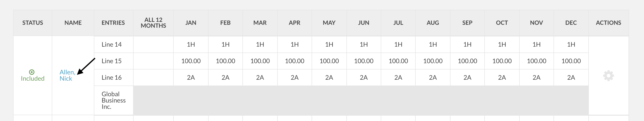Select the Line 16 December 2A cell
The width and height of the screenshot is (644, 121).
click(571, 78)
